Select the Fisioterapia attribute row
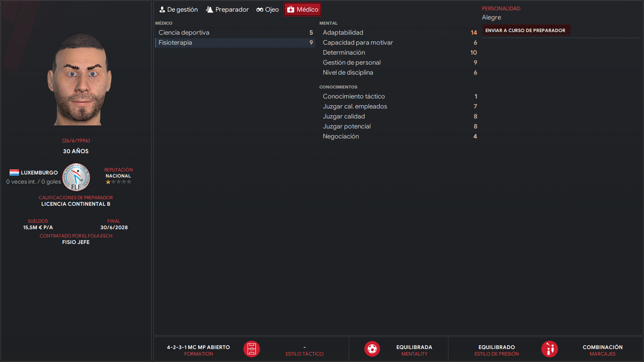Screen dimensions: 644x362 pos(235,43)
